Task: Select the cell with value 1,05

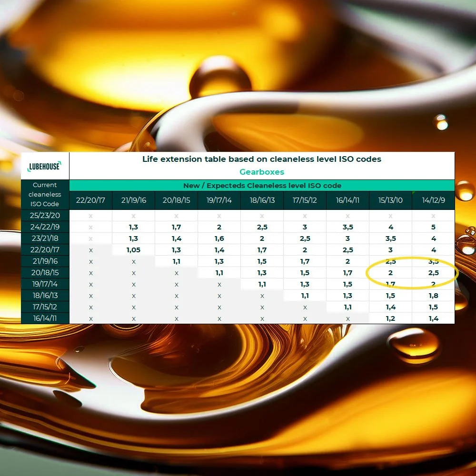Action: pyautogui.click(x=134, y=250)
